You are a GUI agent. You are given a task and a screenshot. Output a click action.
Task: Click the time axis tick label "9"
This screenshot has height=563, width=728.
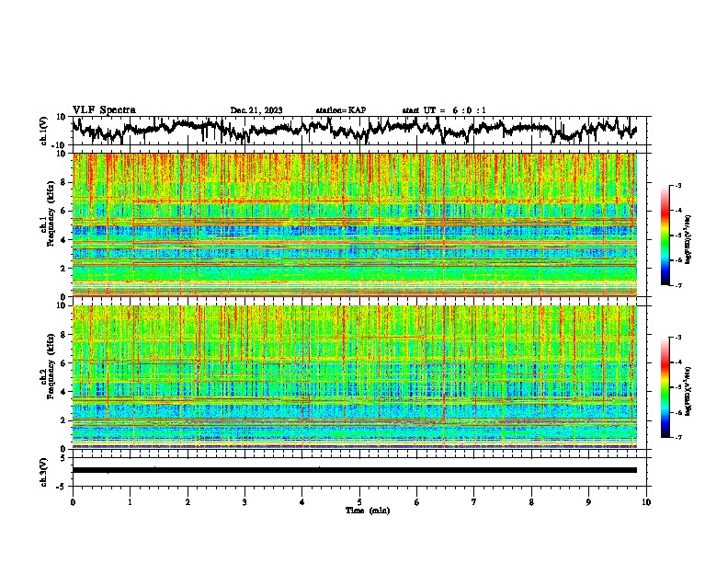pos(588,502)
